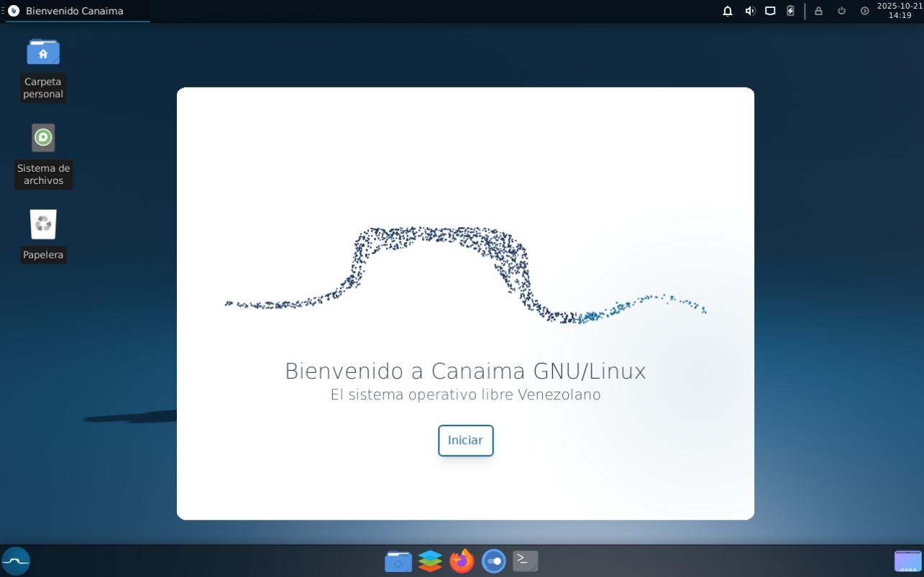The image size is (924, 577).
Task: Click the power shutdown icon
Action: click(841, 11)
